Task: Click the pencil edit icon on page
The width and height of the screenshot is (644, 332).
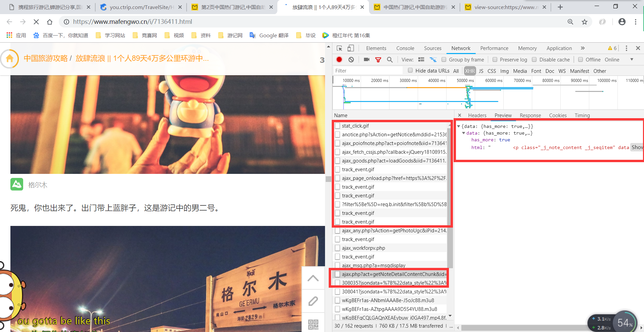Action: coord(313,301)
